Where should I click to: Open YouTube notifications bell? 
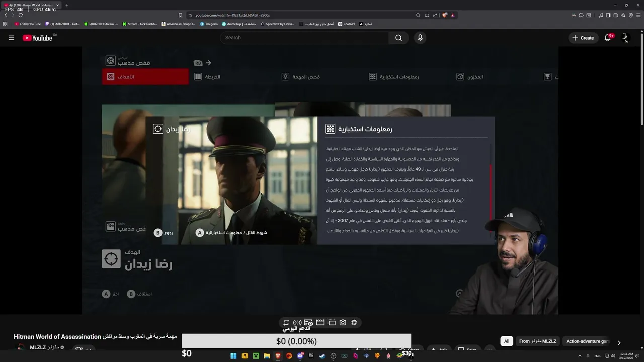pyautogui.click(x=608, y=38)
